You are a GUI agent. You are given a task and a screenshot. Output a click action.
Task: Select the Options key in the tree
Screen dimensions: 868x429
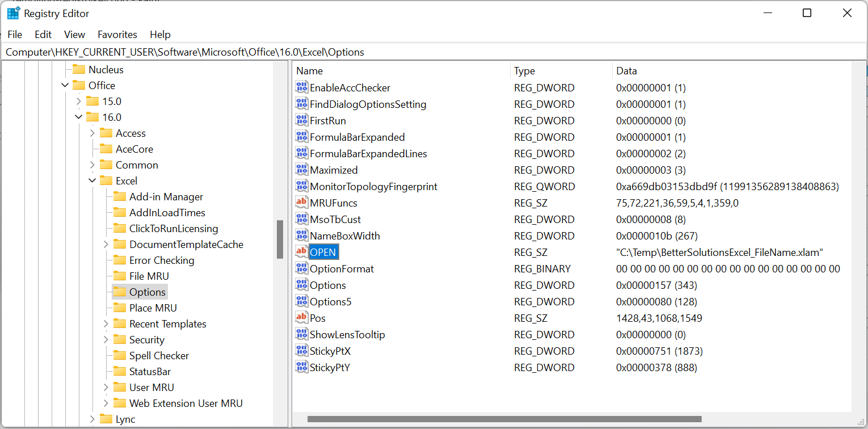[148, 292]
